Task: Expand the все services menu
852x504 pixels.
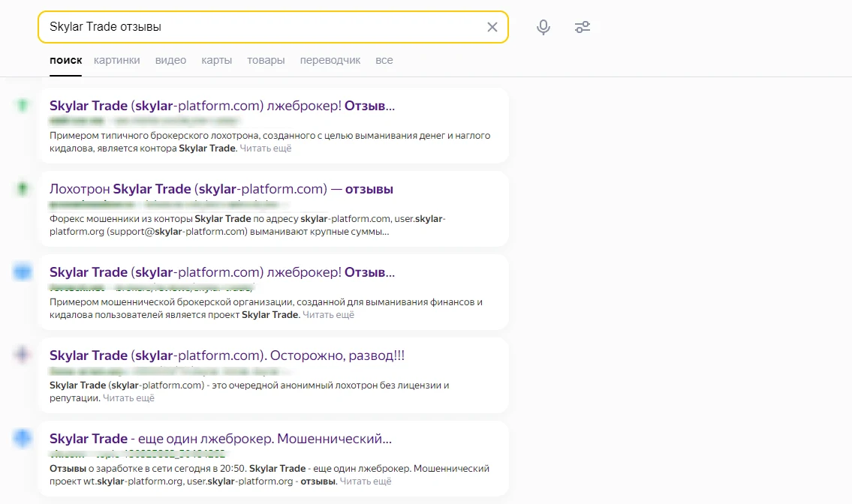Action: (384, 60)
